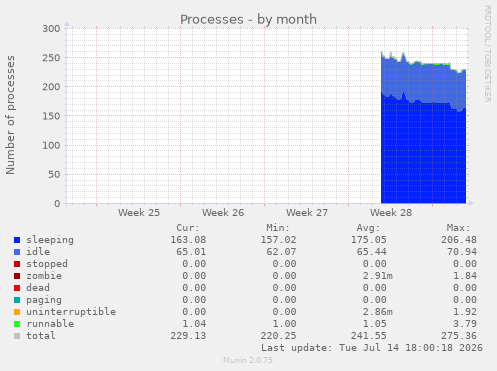The width and height of the screenshot is (497, 371).
Task: Click the uninterruptible legend color swatch
Action: point(17,312)
